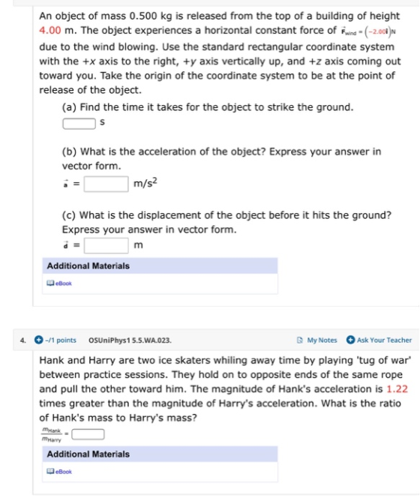The image size is (420, 504).
Task: Click the eBook icon below Hank and Harry question
Action: tap(50, 471)
